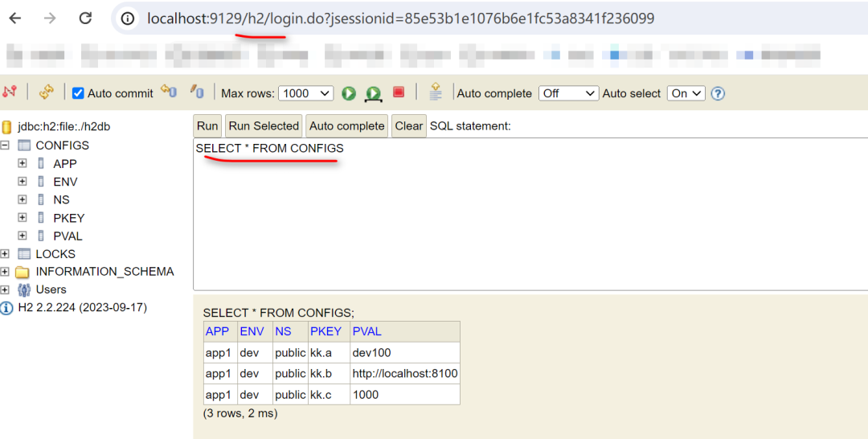Click the site information icon in address bar
The height and width of the screenshot is (439, 868).
(127, 18)
